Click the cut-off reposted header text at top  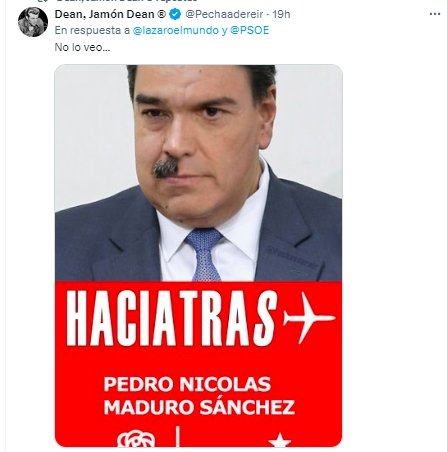127,1
